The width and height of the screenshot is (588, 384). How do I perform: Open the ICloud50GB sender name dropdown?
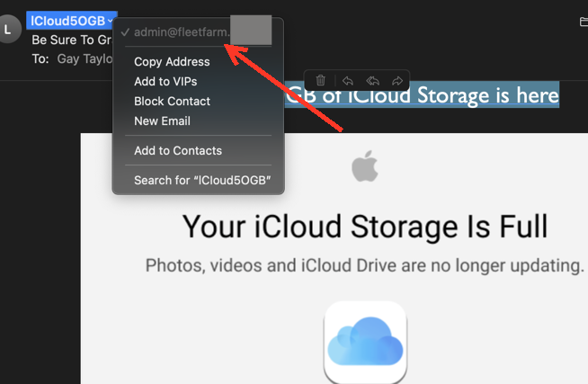click(72, 21)
